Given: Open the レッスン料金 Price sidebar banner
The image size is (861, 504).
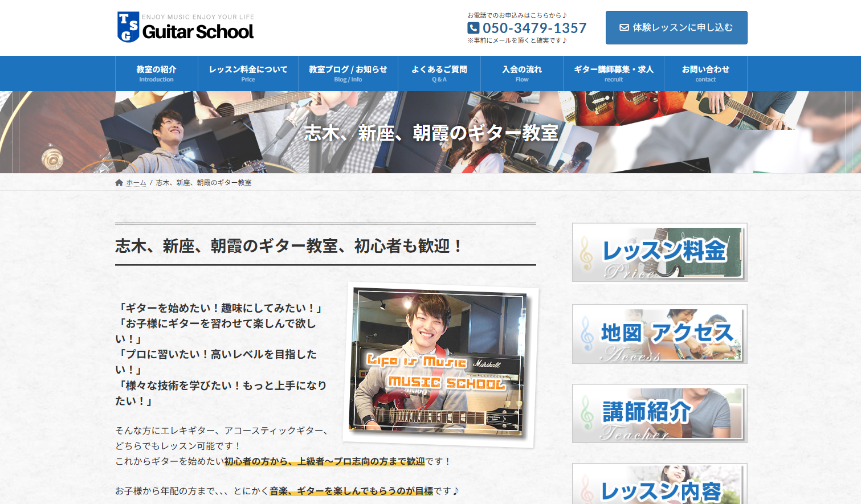Looking at the screenshot, I should click(x=659, y=252).
